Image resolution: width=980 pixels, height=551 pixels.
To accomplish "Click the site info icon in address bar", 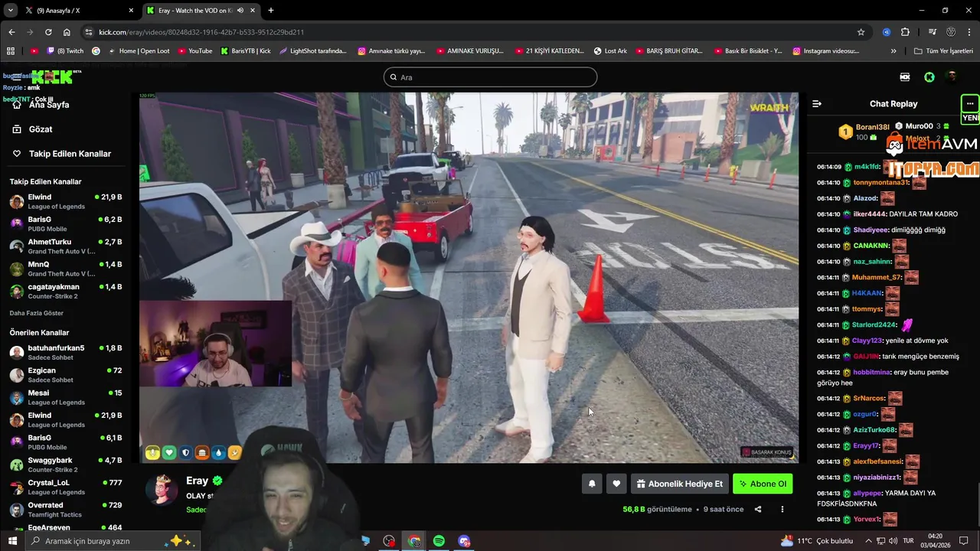I will tap(89, 32).
